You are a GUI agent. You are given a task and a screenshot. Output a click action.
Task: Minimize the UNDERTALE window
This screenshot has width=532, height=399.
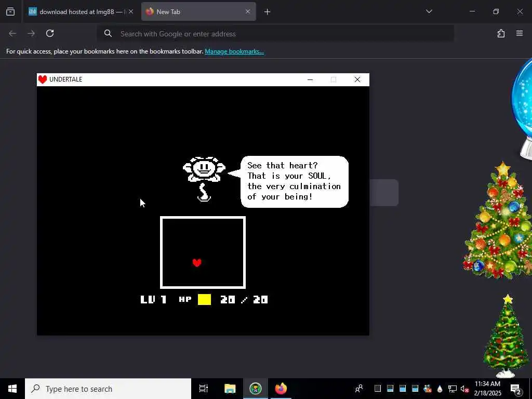310,79
